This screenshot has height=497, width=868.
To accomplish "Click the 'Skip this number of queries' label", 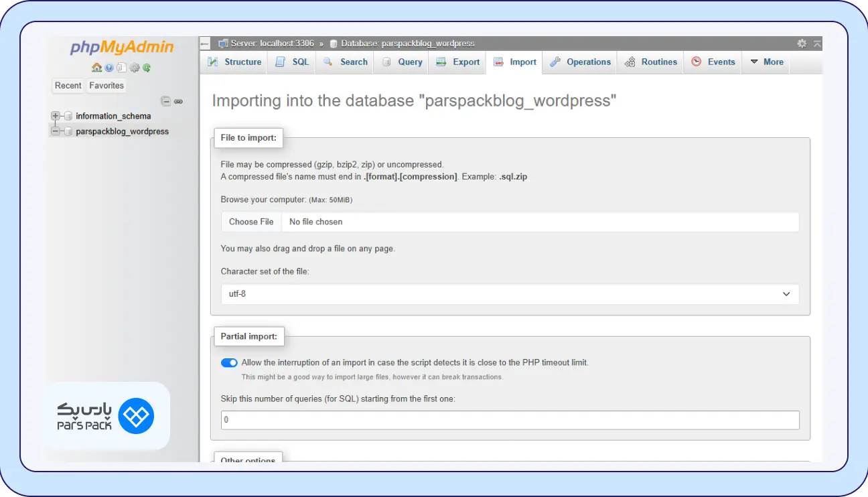I will click(x=338, y=399).
